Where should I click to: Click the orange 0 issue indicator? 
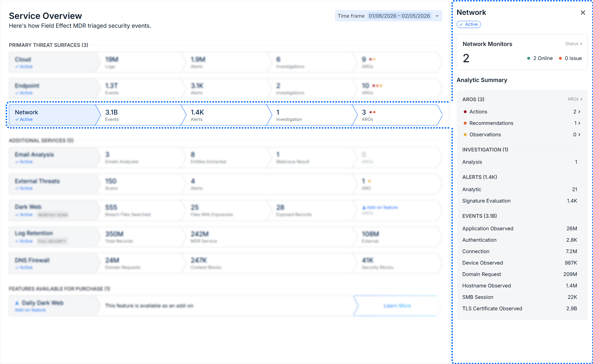[x=570, y=58]
